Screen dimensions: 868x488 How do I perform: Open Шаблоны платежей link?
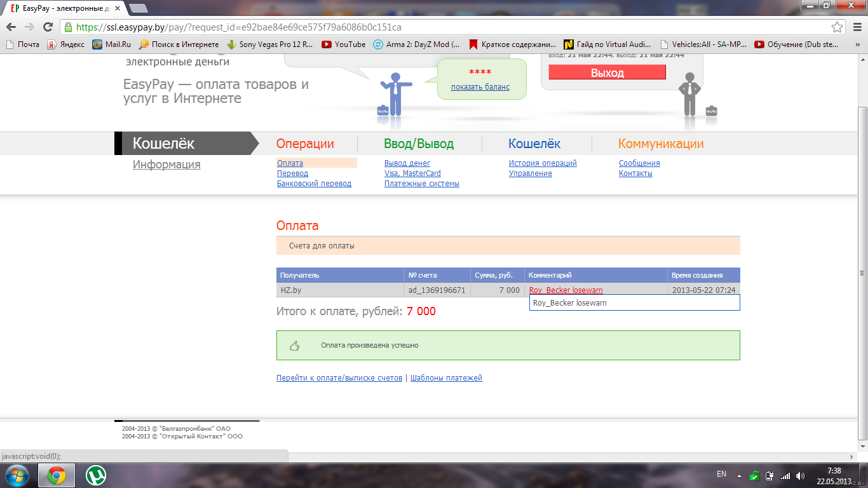[446, 378]
